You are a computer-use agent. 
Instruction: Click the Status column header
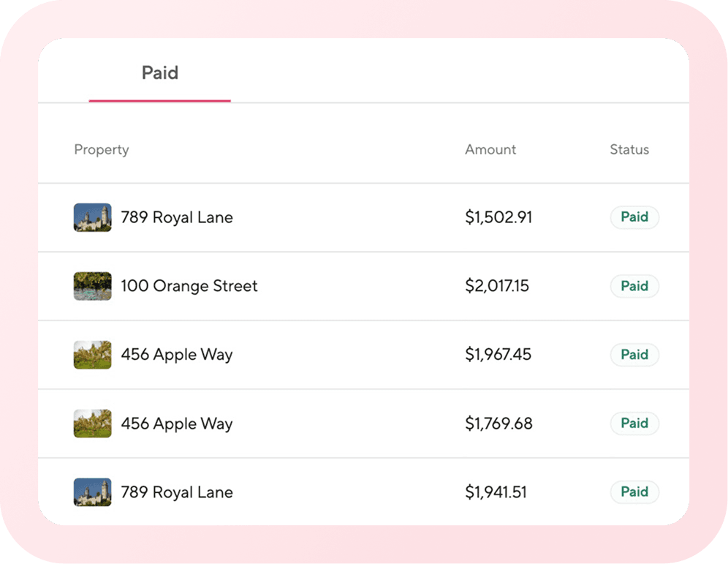(629, 149)
